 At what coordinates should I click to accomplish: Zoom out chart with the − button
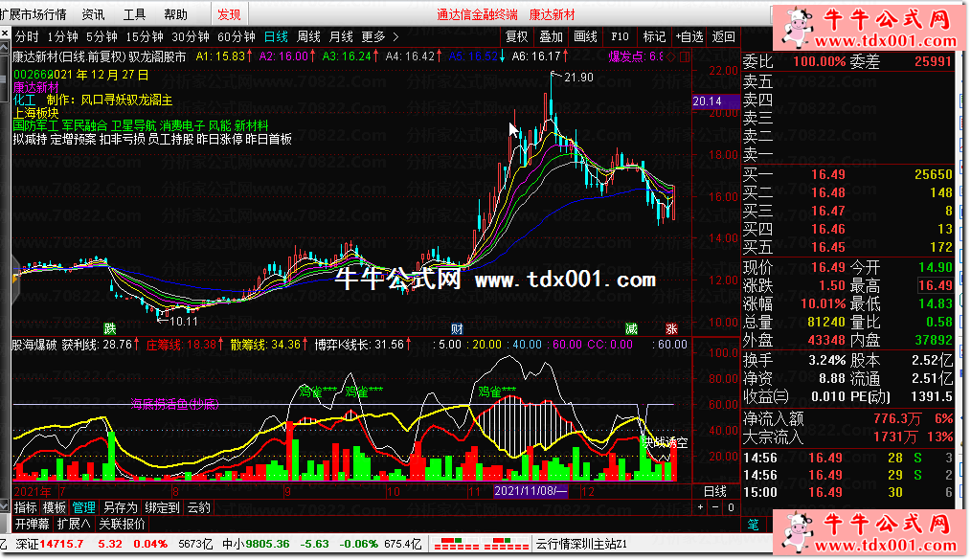coord(715,507)
